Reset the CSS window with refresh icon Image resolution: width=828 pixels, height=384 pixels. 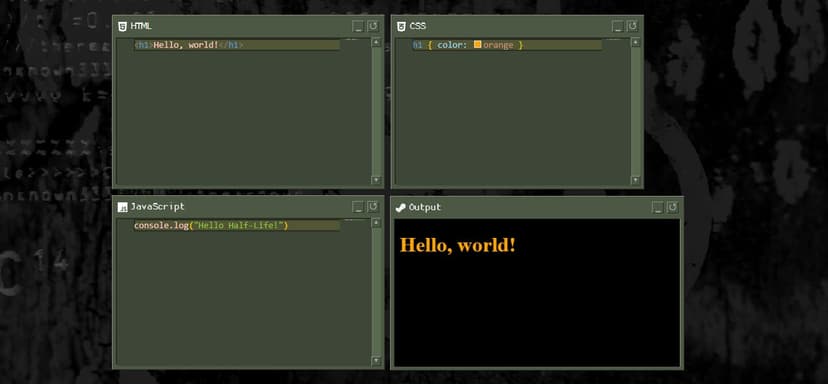[x=633, y=26]
